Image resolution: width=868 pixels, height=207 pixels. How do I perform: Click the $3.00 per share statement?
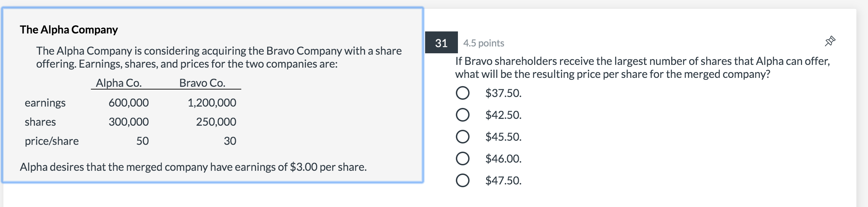click(193, 167)
